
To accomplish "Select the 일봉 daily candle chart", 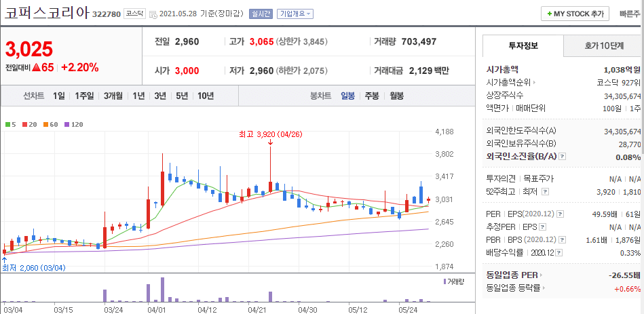I will (x=347, y=96).
